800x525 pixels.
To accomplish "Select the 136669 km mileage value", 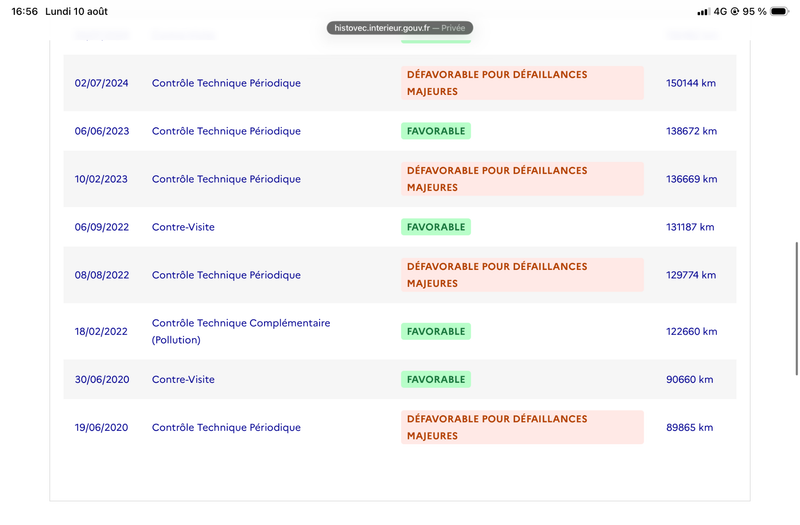I will pos(691,179).
